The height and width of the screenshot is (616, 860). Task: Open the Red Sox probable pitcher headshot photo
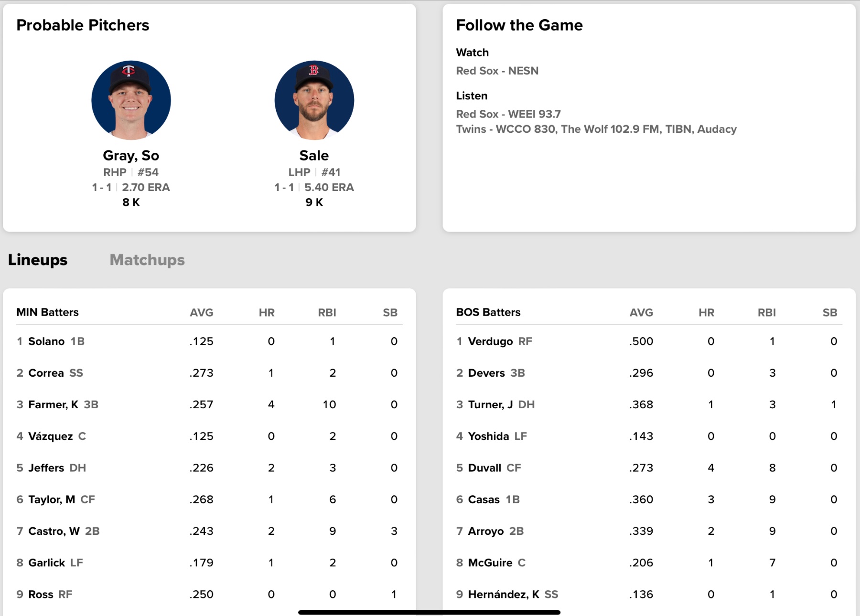[314, 100]
